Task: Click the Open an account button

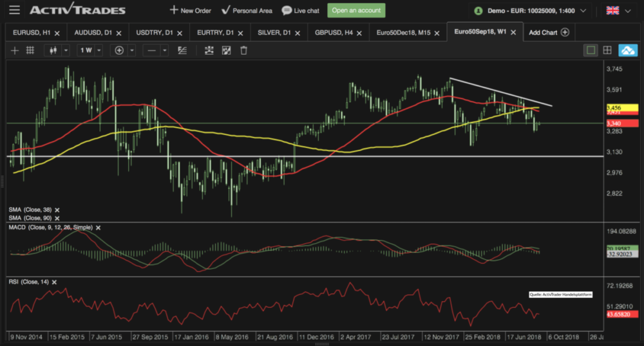Action: [x=356, y=10]
